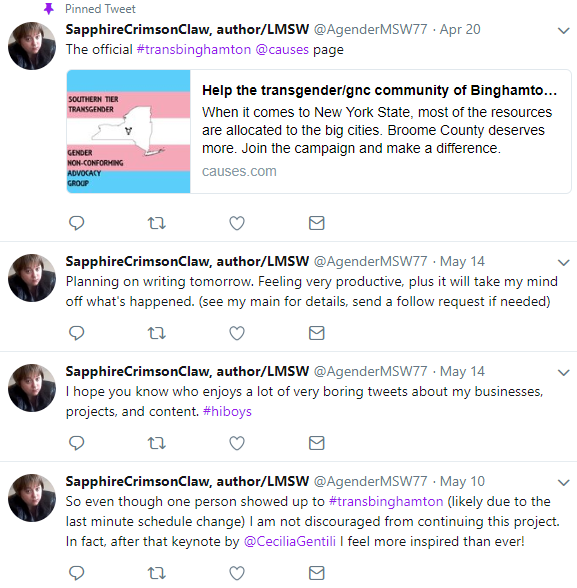Expand options for the 'Planning on writing' tweet
The height and width of the screenshot is (588, 577).
click(564, 262)
